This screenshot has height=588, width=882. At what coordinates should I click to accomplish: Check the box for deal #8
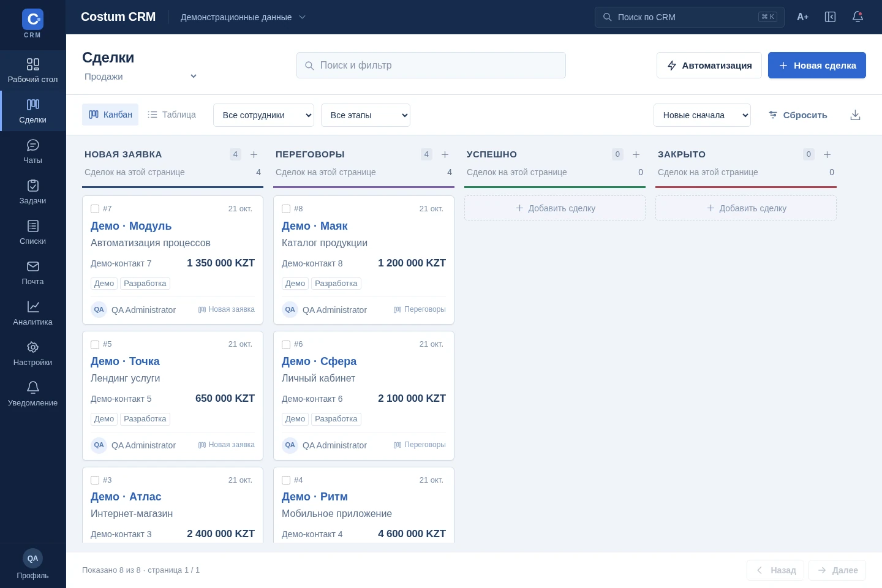[286, 209]
